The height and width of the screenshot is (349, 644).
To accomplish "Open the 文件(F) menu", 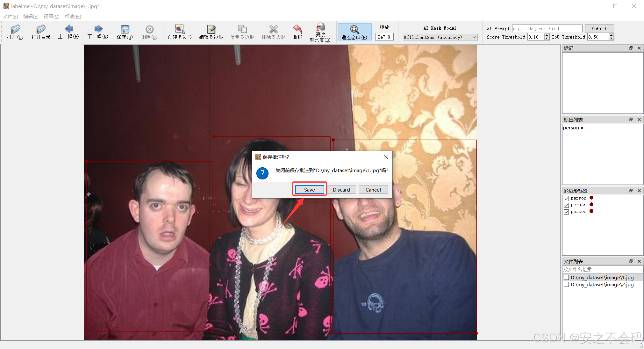I will pos(10,16).
